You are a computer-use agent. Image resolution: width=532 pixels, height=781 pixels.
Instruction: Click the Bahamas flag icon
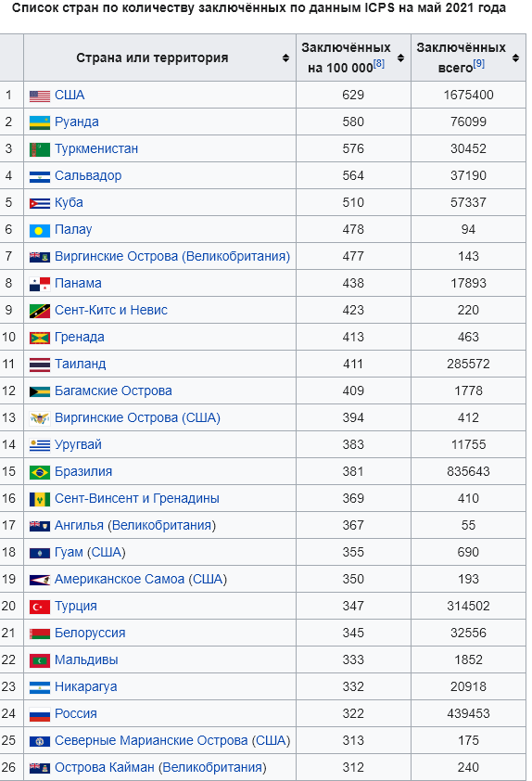pos(40,391)
